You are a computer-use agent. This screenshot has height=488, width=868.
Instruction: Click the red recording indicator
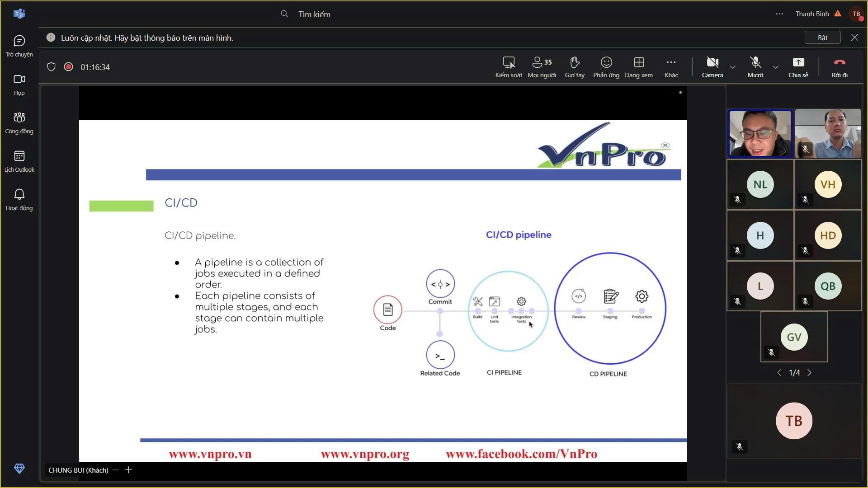click(68, 67)
